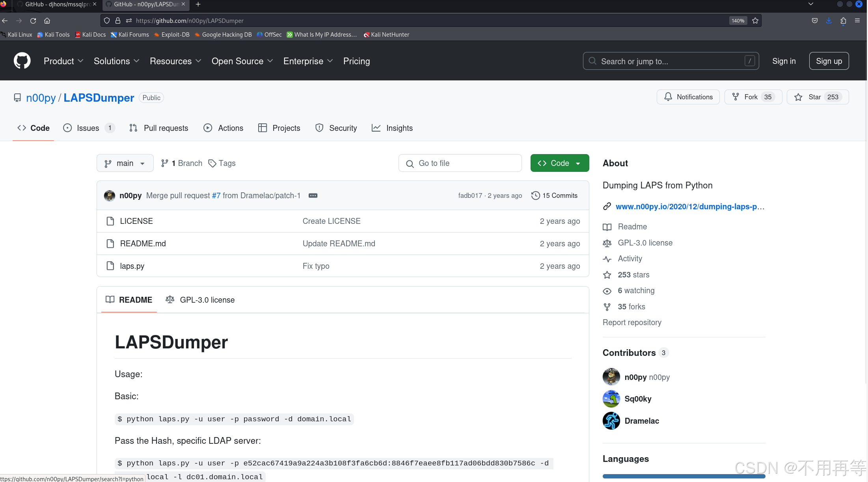Expand the green Code dropdown button
This screenshot has height=482, width=868.
559,163
